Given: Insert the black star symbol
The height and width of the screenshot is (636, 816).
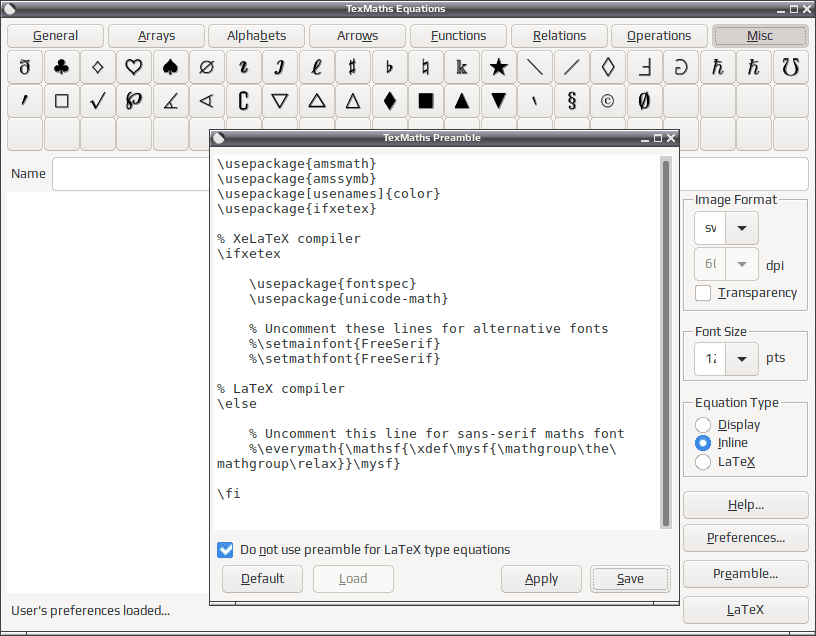Looking at the screenshot, I should pyautogui.click(x=499, y=67).
